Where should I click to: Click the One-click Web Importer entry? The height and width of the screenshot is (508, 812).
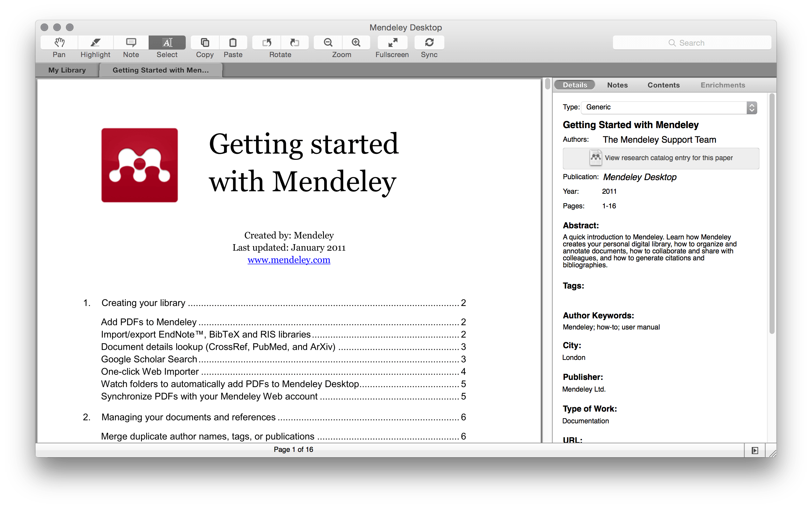pyautogui.click(x=283, y=372)
